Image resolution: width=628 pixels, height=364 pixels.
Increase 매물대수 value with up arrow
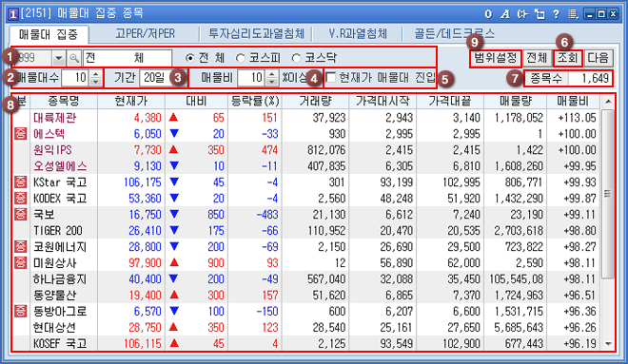click(x=95, y=74)
